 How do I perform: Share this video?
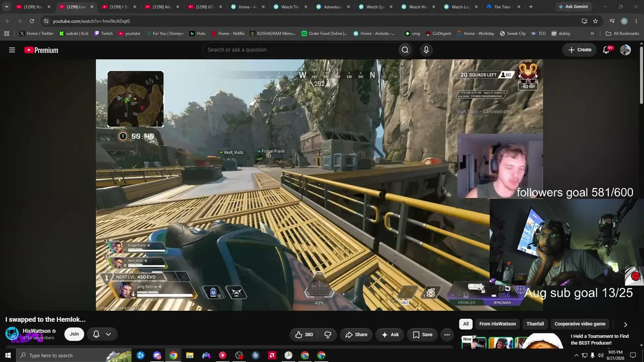[x=357, y=334]
